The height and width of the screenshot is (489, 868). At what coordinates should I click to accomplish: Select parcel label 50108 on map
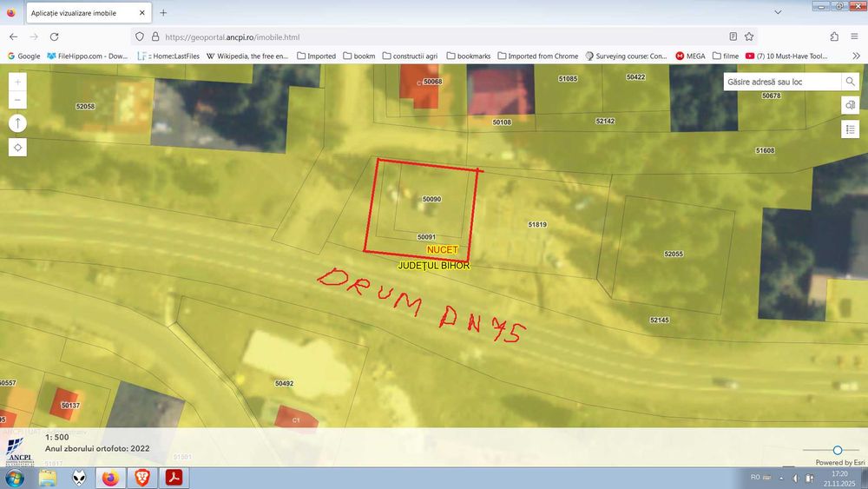click(x=502, y=122)
